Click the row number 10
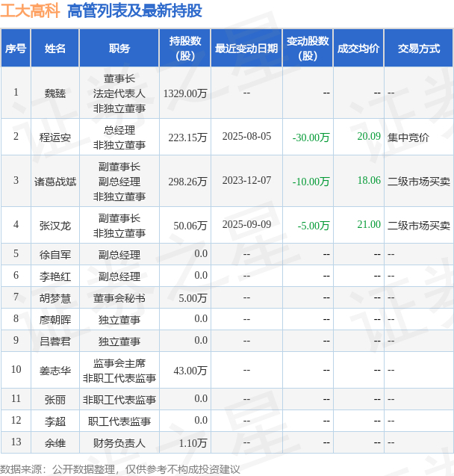This screenshot has width=454, height=476. (x=16, y=369)
